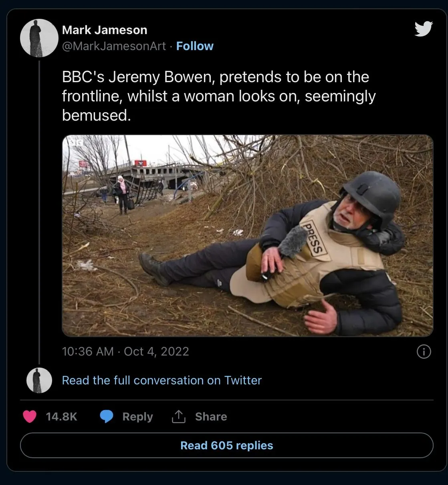Click the BBC watermark in the photo
The width and height of the screenshot is (448, 485).
pos(75,142)
